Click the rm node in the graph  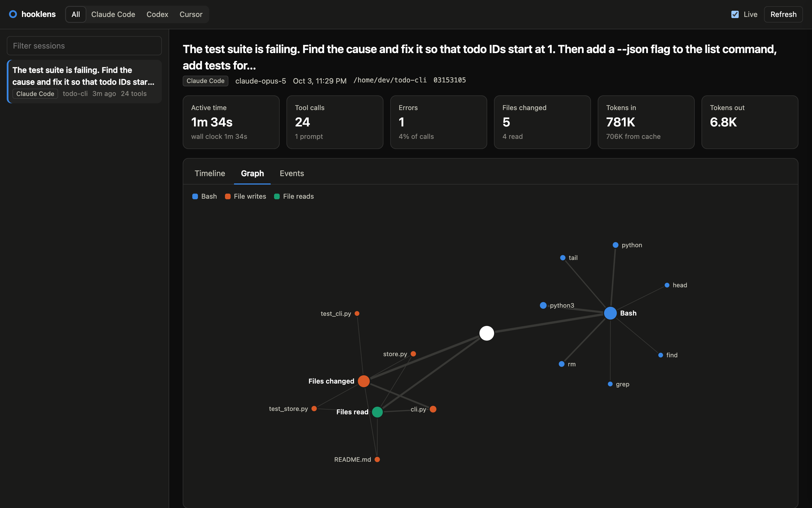pyautogui.click(x=562, y=364)
